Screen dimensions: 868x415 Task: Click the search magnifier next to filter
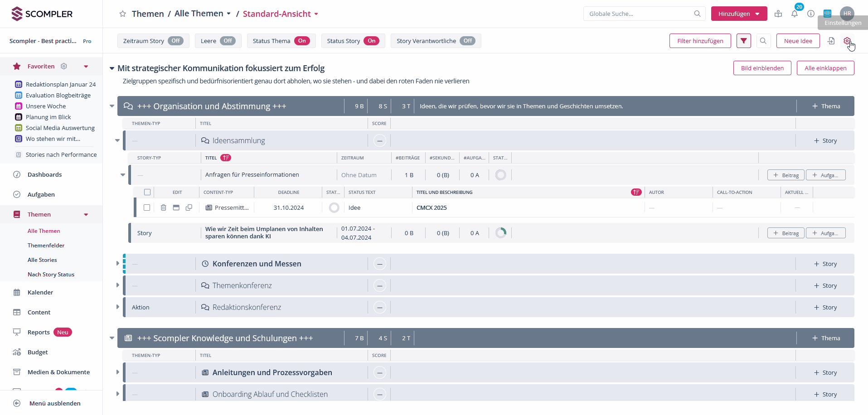763,41
